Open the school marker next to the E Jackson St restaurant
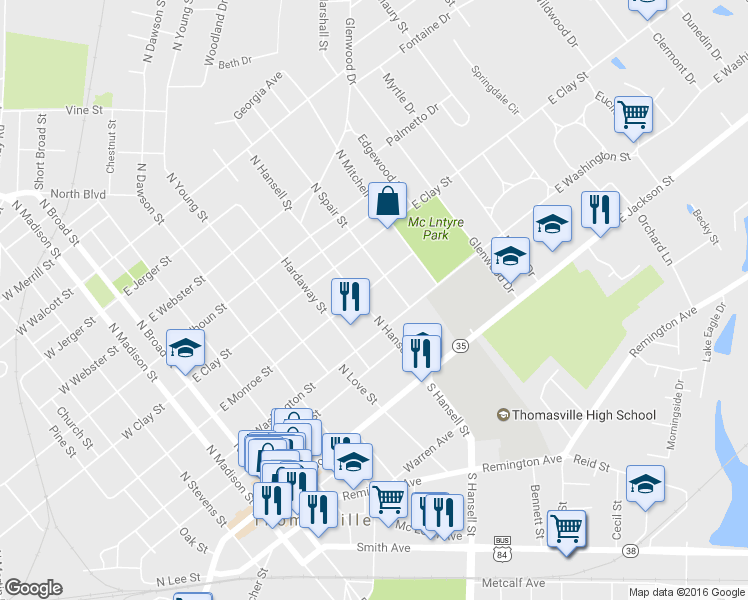Screen dimensions: 748x600 552,228
